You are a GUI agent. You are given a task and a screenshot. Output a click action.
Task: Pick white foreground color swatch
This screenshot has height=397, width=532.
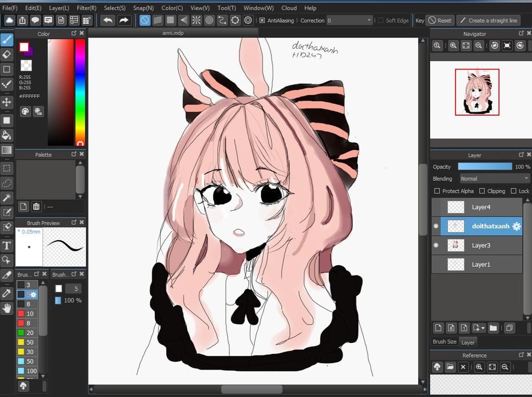24,47
